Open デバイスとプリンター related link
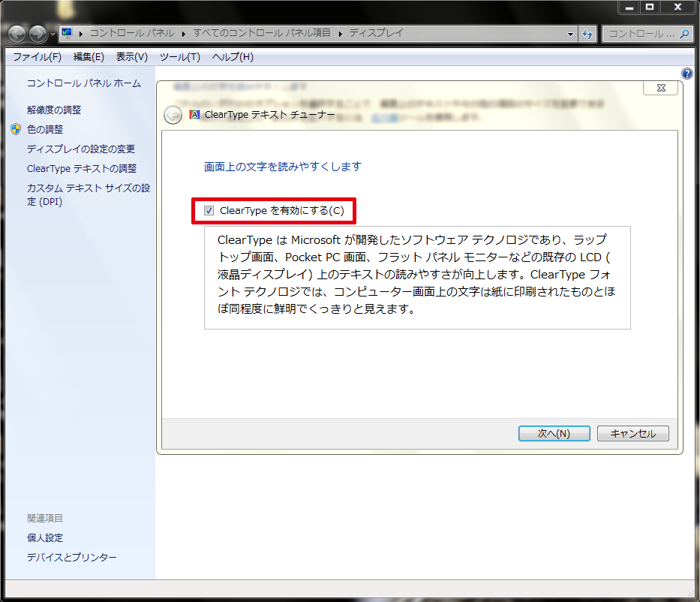 pos(72,558)
